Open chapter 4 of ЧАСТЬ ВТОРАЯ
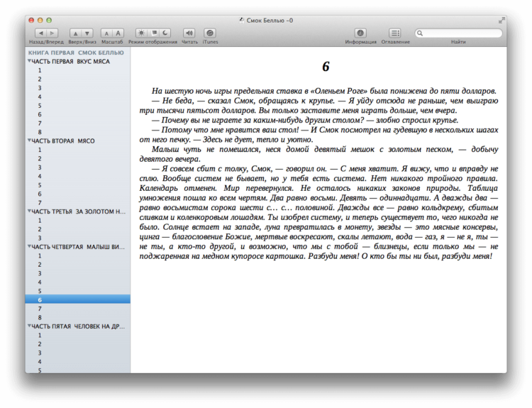 click(x=40, y=176)
